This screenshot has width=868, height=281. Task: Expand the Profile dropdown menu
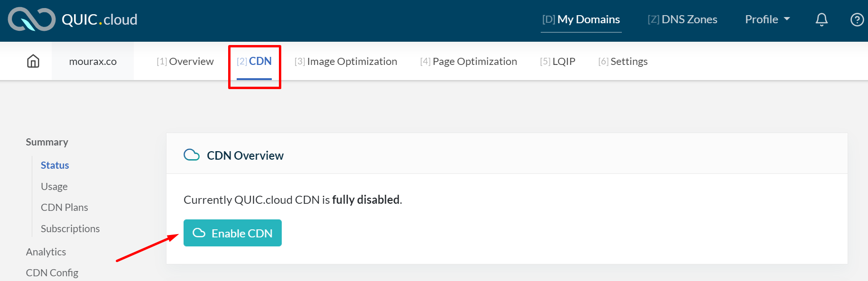coord(767,19)
